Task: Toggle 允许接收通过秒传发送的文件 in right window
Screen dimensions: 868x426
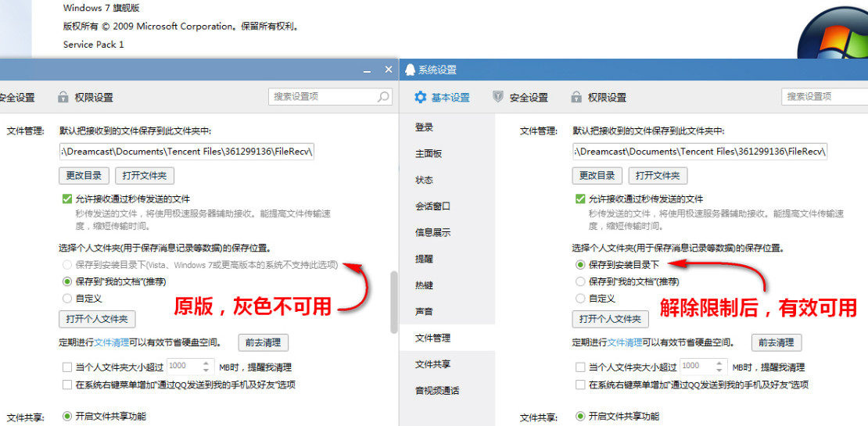Action: point(580,199)
